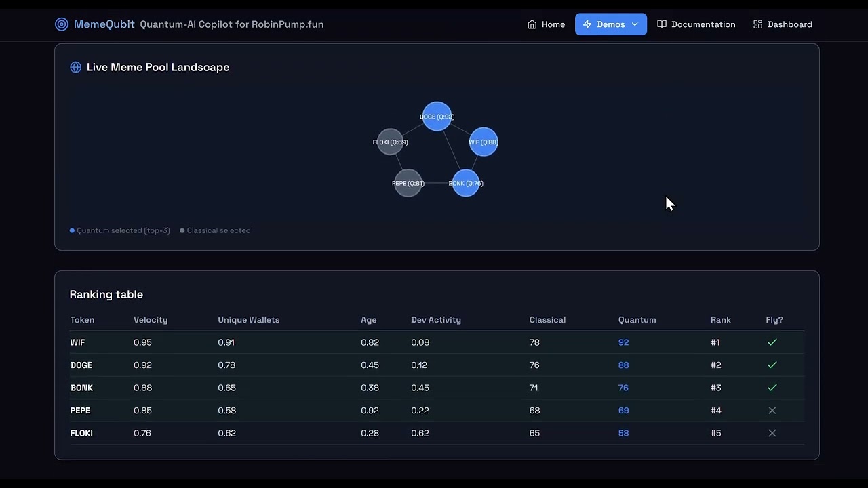Screen dimensions: 868x488
Task: Open the Home page link
Action: pyautogui.click(x=546, y=24)
